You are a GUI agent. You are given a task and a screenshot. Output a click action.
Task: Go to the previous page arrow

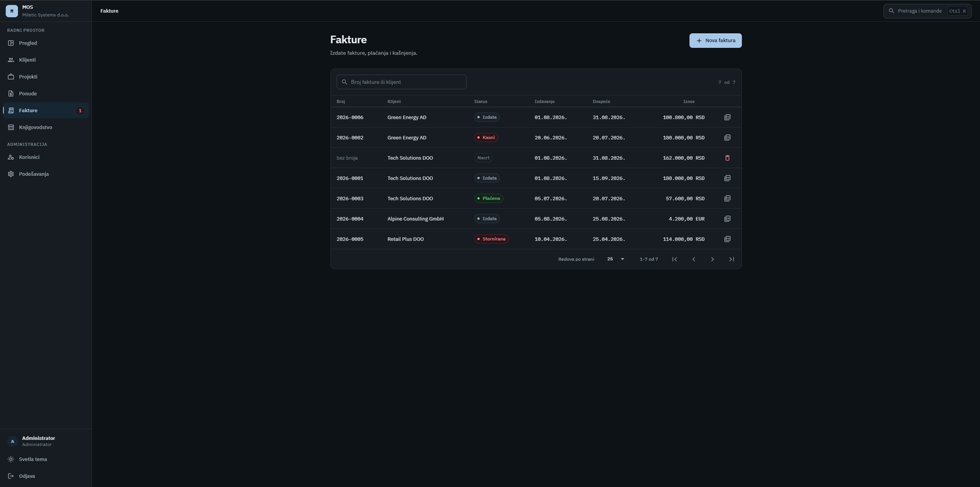693,259
